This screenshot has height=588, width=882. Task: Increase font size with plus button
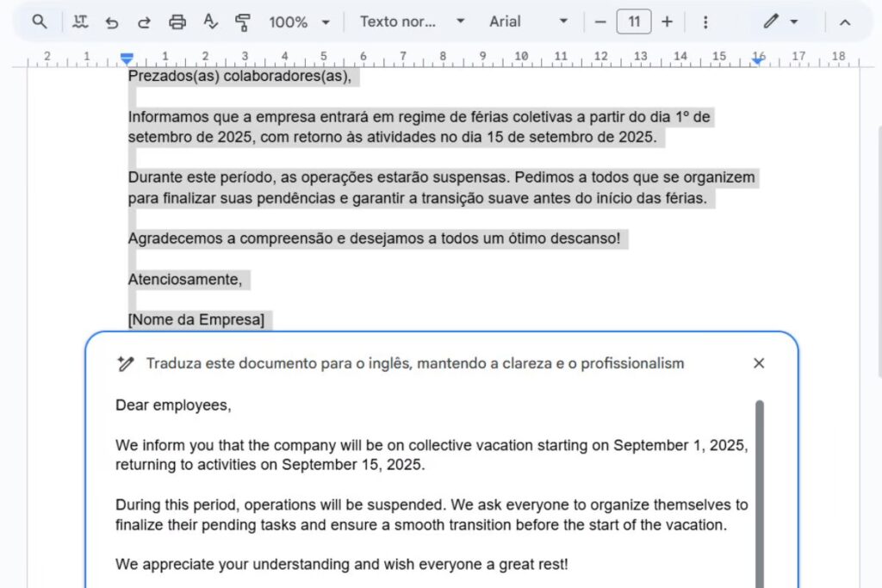click(667, 22)
